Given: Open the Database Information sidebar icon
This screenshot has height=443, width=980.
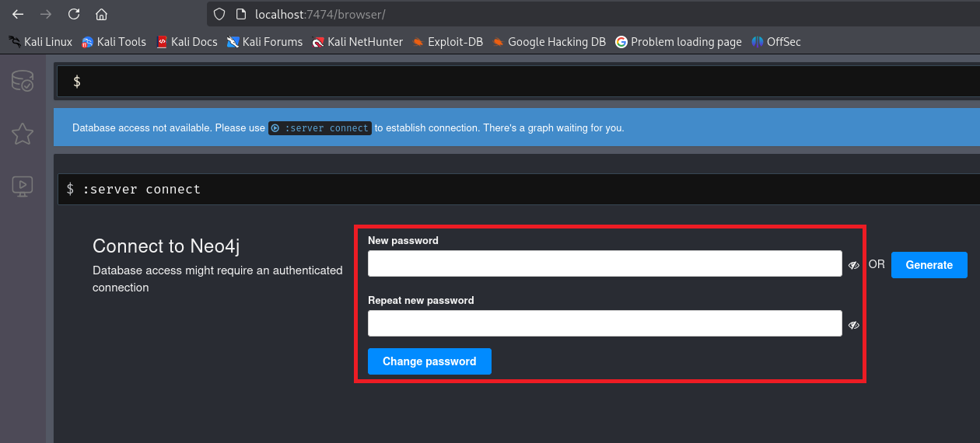Looking at the screenshot, I should (22, 81).
